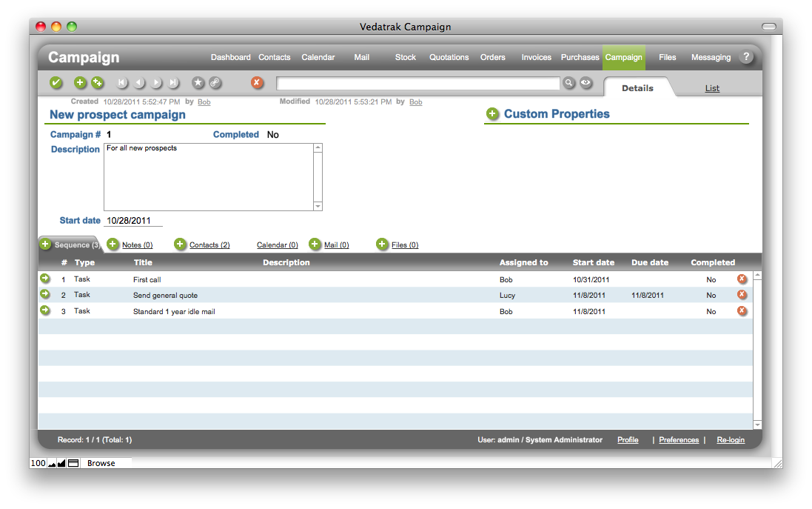Delete the First call sequence row
The width and height of the screenshot is (812, 509).
[x=742, y=279]
